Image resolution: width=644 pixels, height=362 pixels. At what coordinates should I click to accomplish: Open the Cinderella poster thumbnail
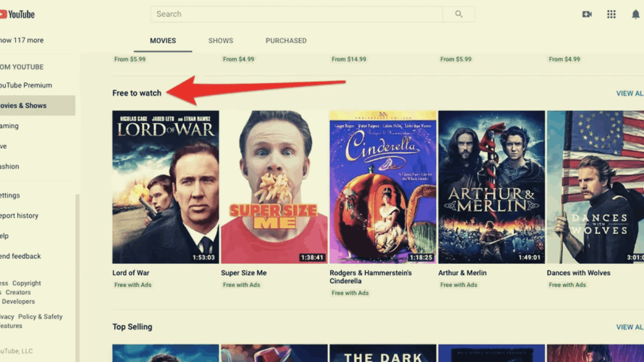[383, 187]
